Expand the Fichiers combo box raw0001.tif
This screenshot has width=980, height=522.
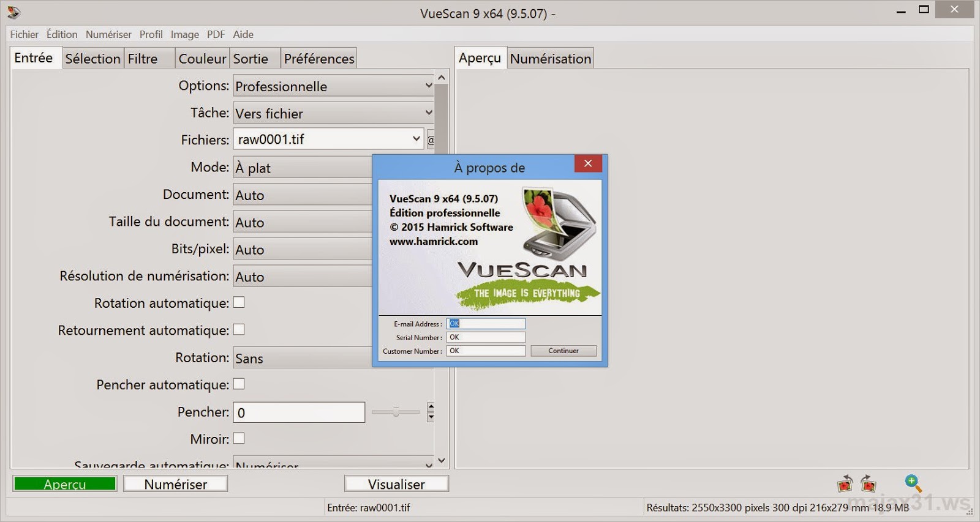(x=328, y=139)
